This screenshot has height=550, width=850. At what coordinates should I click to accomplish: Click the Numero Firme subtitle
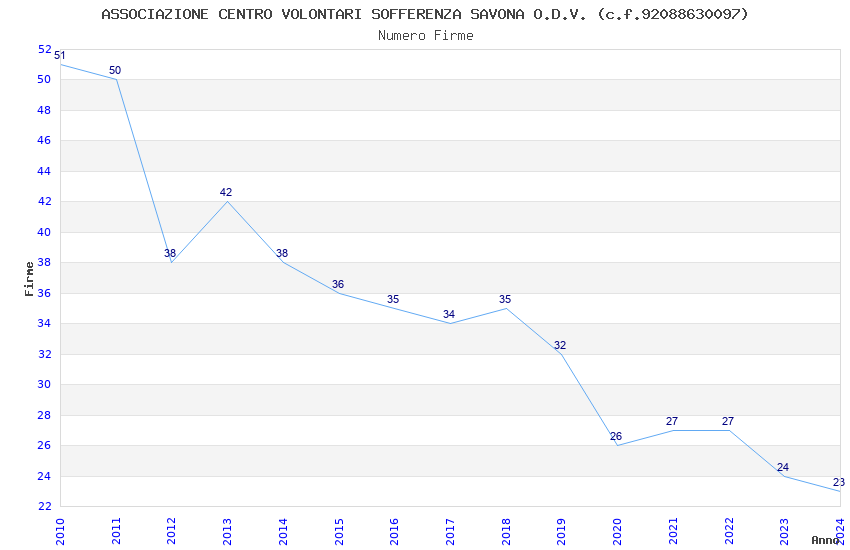point(426,35)
